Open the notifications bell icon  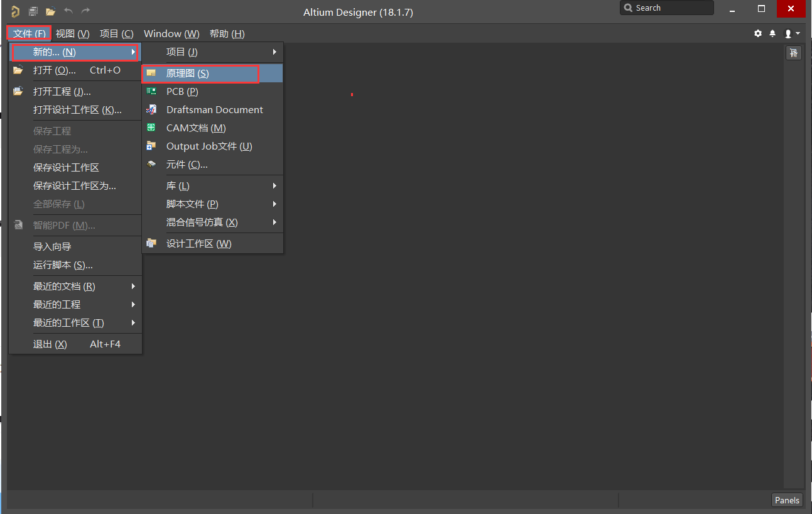(772, 33)
